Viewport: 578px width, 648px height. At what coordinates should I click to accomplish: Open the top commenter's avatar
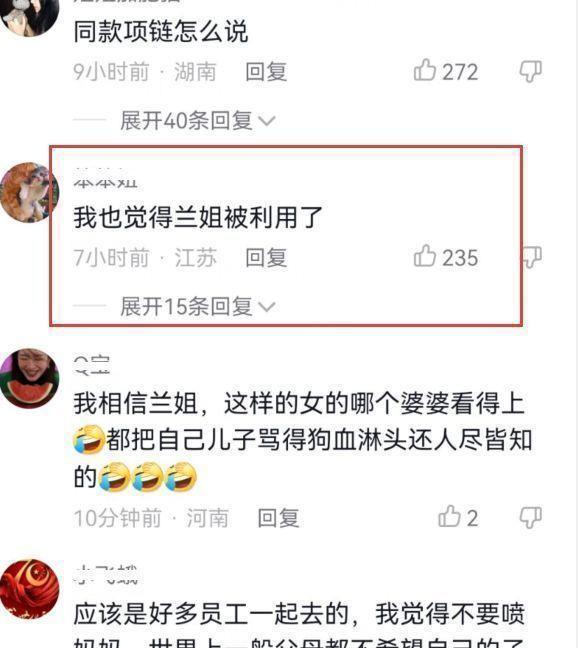pos(29,17)
